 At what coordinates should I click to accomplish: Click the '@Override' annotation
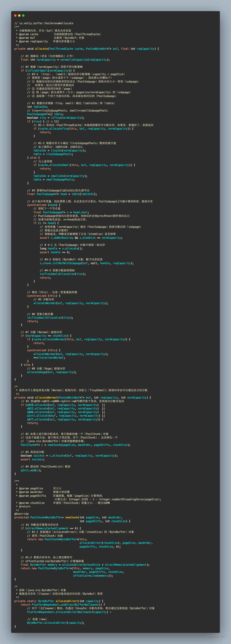(21, 514)
